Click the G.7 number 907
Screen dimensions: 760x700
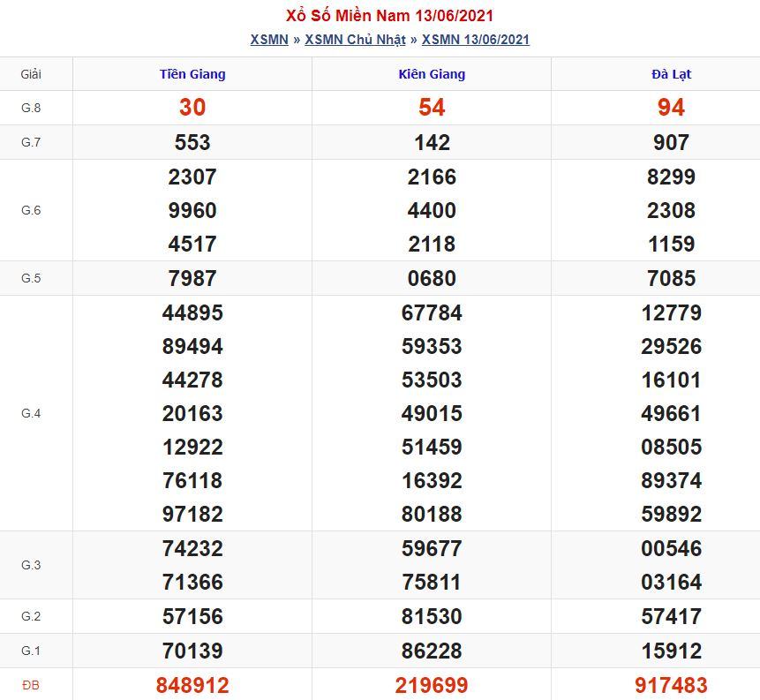tap(672, 142)
